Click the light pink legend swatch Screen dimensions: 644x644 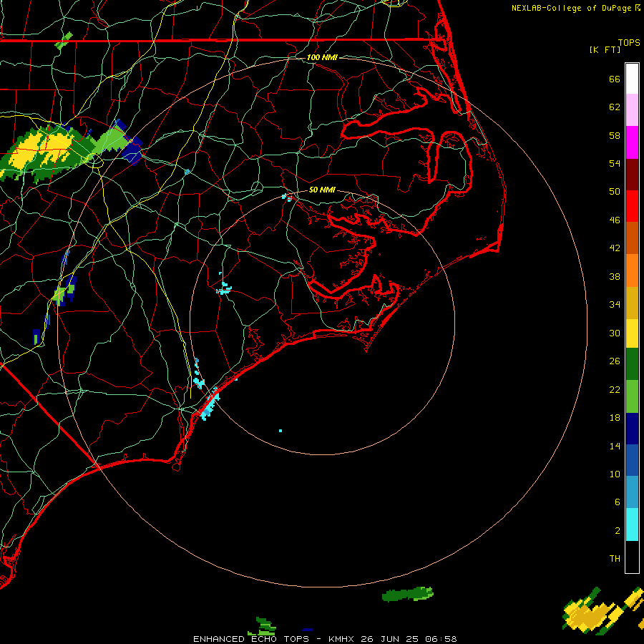[632, 110]
